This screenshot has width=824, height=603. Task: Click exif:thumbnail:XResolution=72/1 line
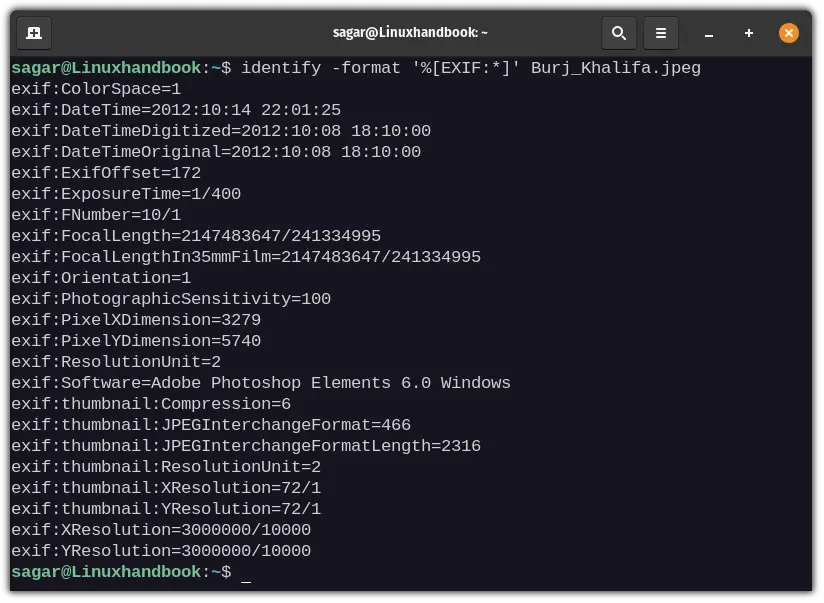166,488
